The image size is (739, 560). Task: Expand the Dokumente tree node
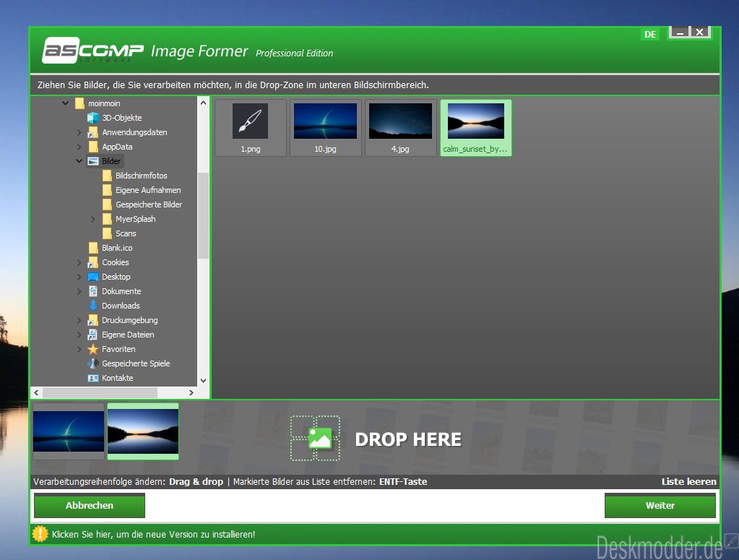[x=79, y=291]
